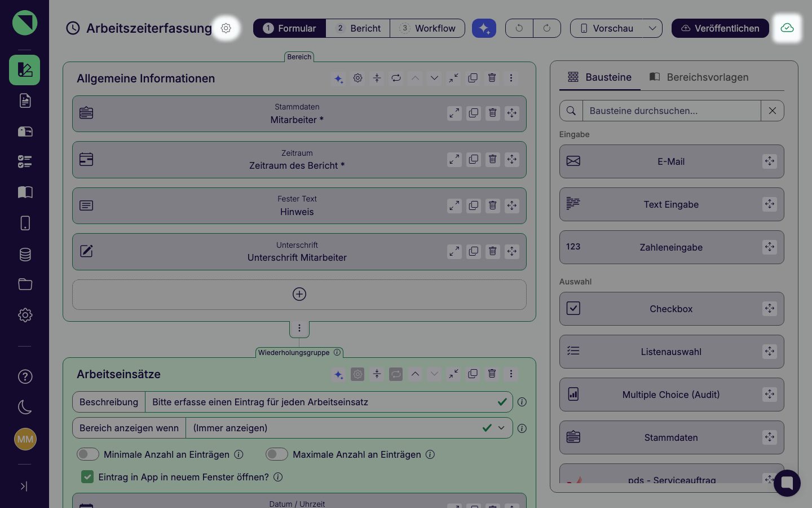The width and height of the screenshot is (812, 508).
Task: Open more options of Allgemeine Informationen
Action: 511,78
